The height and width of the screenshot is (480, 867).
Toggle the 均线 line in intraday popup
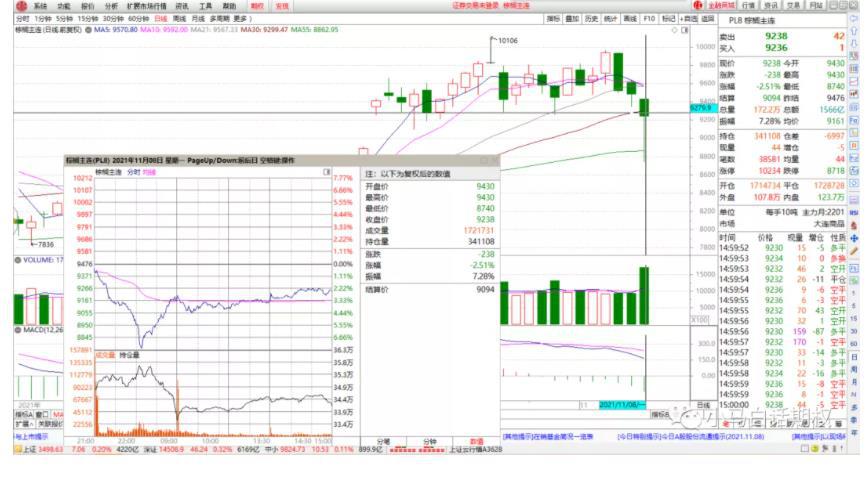pyautogui.click(x=149, y=172)
